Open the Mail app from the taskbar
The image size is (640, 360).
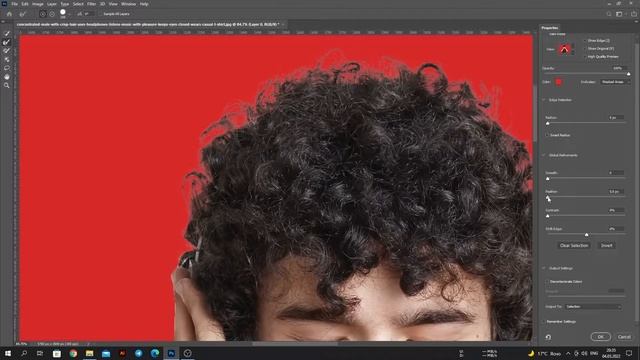coord(106,353)
